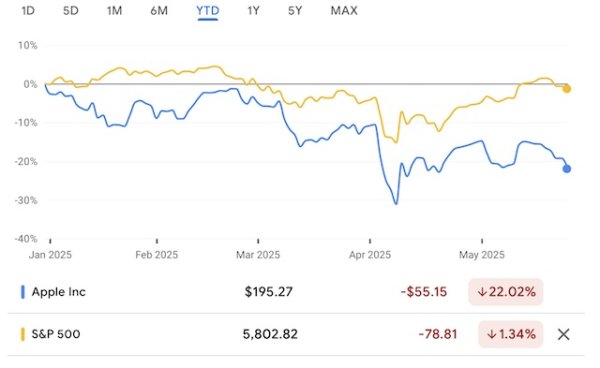Click the S&P 1.34% down badge
Image resolution: width=600 pixels, height=368 pixels.
510,334
